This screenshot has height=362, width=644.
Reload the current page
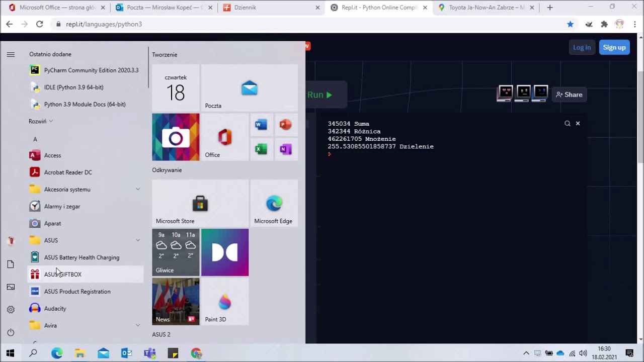(40, 24)
